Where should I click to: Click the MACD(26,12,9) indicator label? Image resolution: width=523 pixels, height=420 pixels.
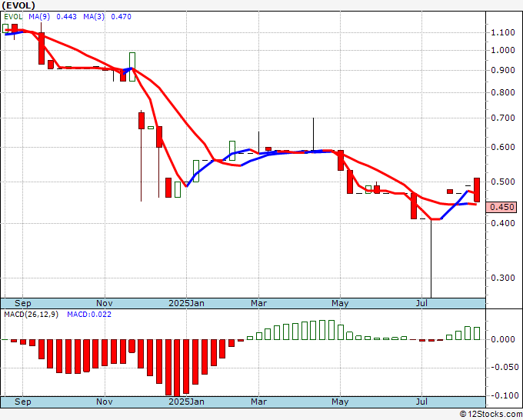coord(31,315)
